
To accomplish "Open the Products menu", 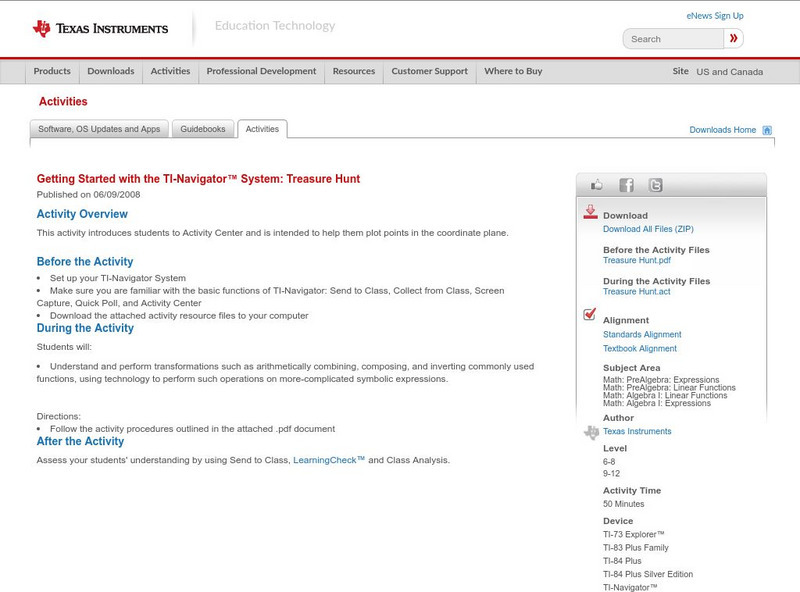I will (52, 71).
